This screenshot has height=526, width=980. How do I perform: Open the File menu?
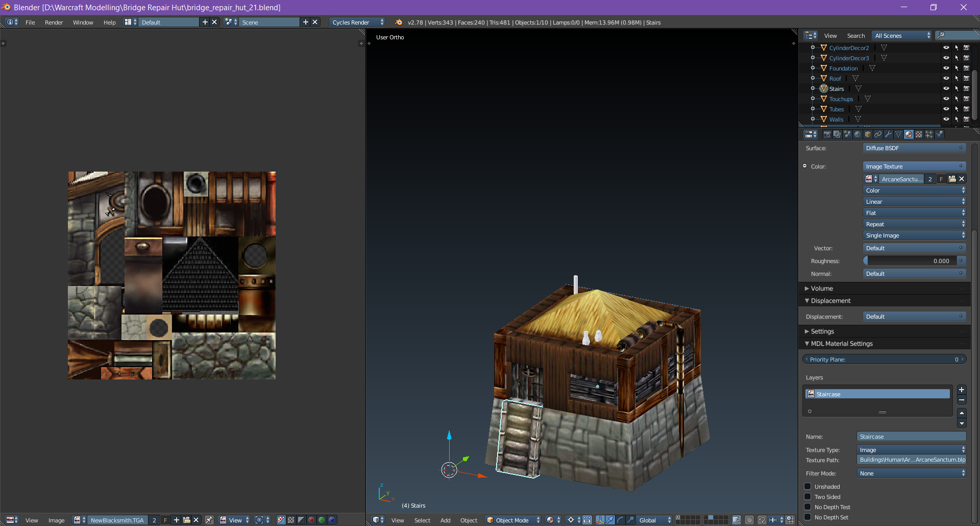[30, 22]
